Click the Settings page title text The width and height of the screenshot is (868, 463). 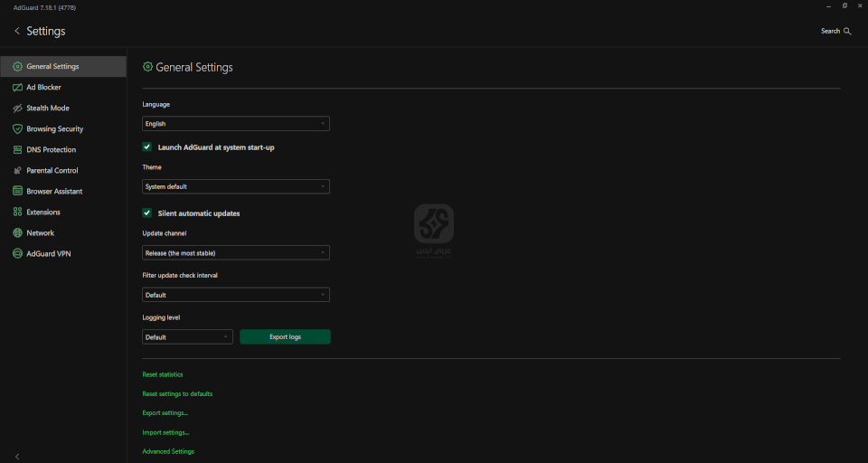click(x=46, y=31)
